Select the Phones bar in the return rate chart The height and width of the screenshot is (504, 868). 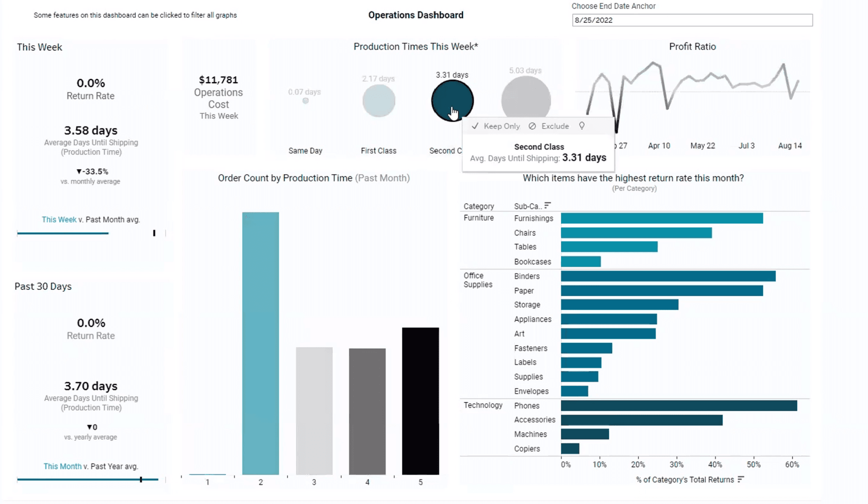point(678,406)
